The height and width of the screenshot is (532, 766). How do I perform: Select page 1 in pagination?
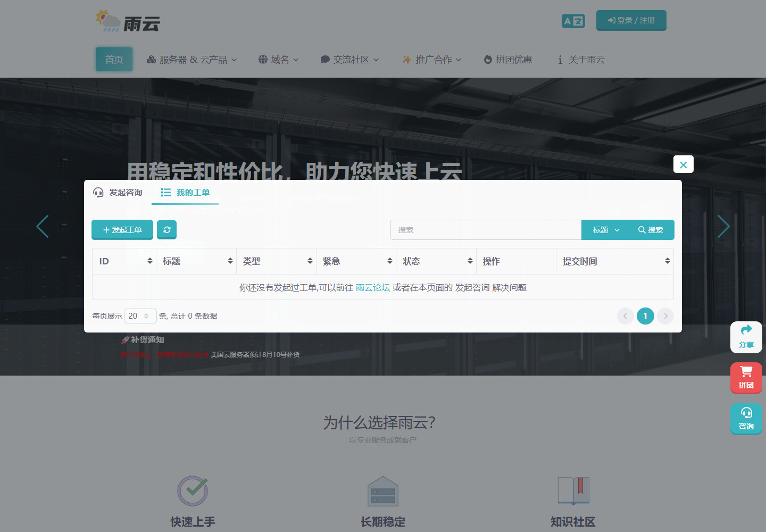click(x=645, y=316)
